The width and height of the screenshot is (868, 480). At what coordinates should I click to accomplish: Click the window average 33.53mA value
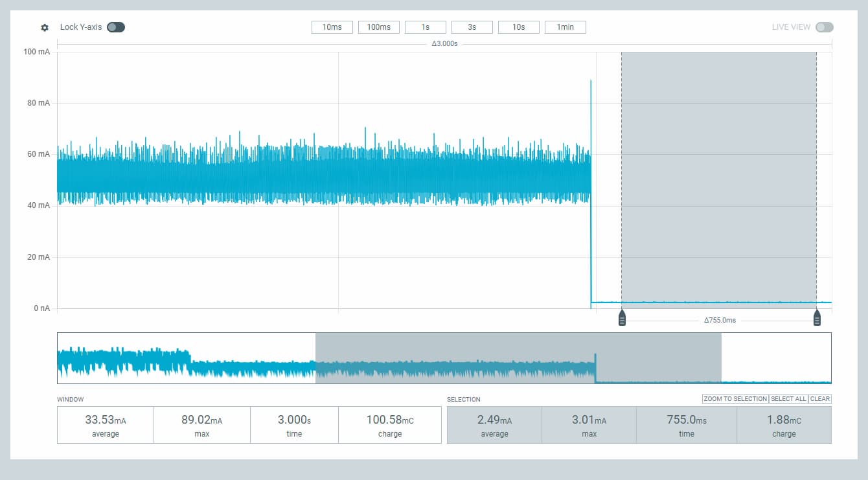tap(106, 420)
